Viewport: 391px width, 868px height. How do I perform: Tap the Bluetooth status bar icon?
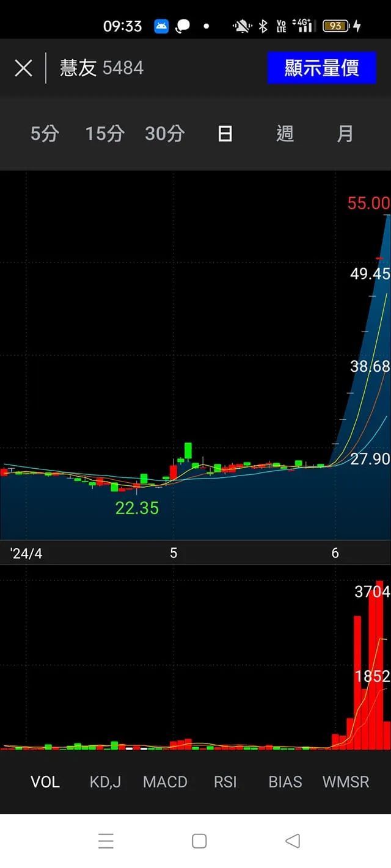(263, 26)
